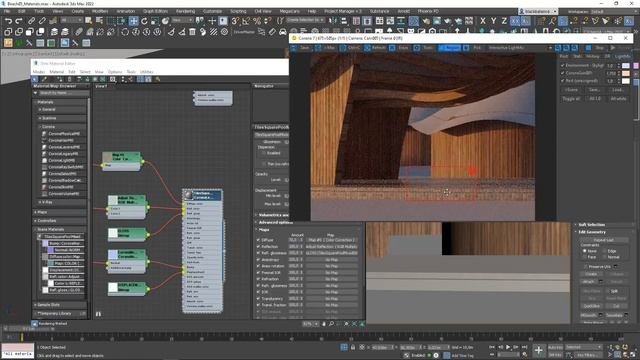The width and height of the screenshot is (640, 360).
Task: Toggle the Translucency map checkbox
Action: [x=258, y=298]
